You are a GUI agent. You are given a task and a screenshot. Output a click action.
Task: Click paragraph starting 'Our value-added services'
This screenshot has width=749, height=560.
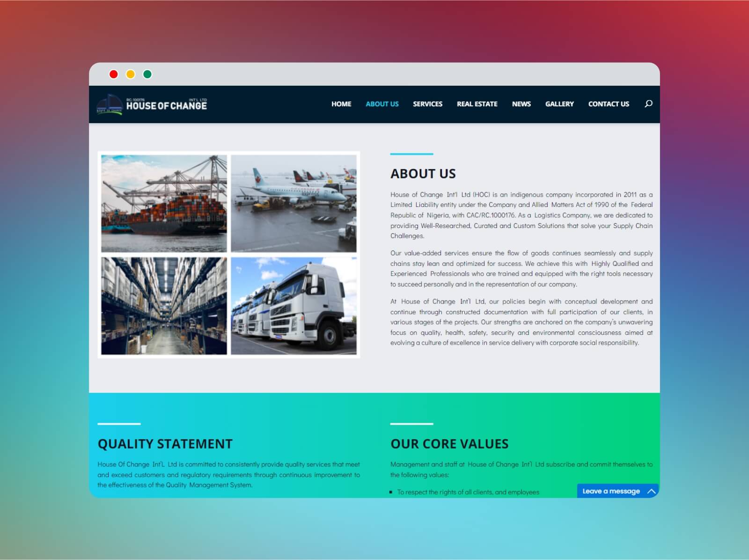[521, 269]
